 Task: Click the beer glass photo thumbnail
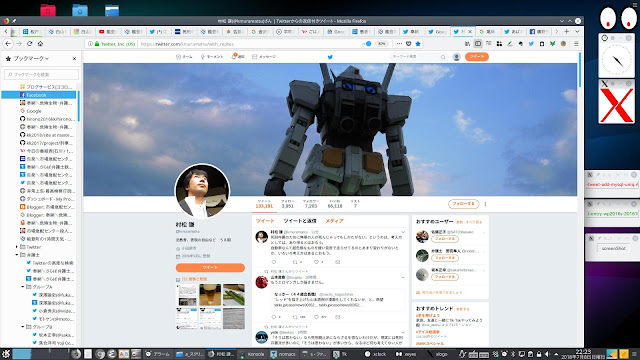[x=210, y=295]
